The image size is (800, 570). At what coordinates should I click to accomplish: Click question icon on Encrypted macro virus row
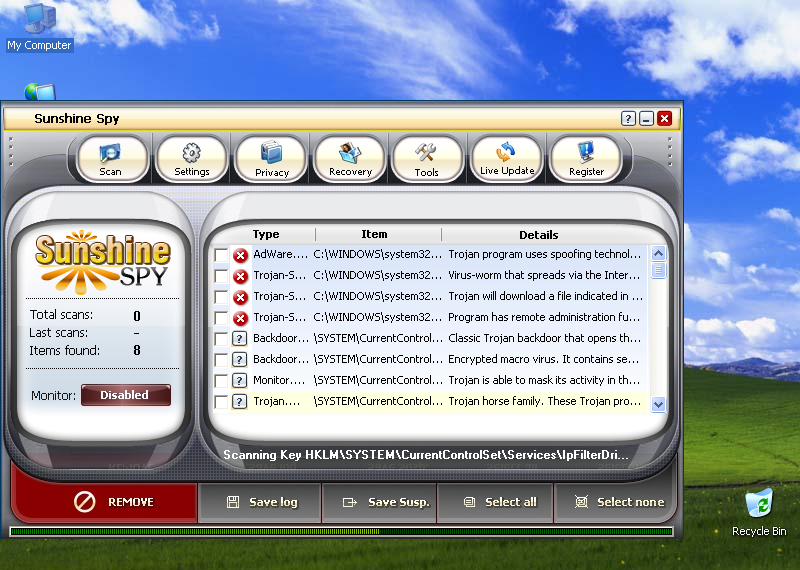click(239, 359)
